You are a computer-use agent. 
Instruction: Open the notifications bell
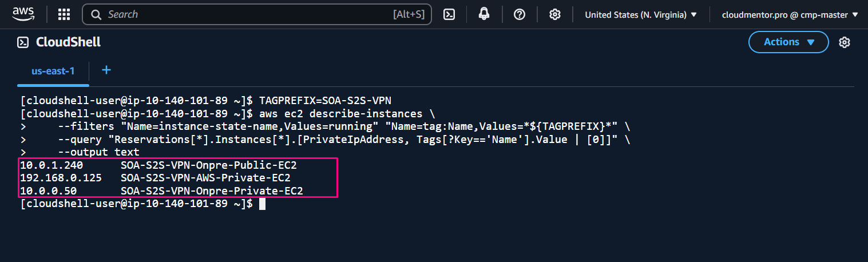tap(484, 15)
